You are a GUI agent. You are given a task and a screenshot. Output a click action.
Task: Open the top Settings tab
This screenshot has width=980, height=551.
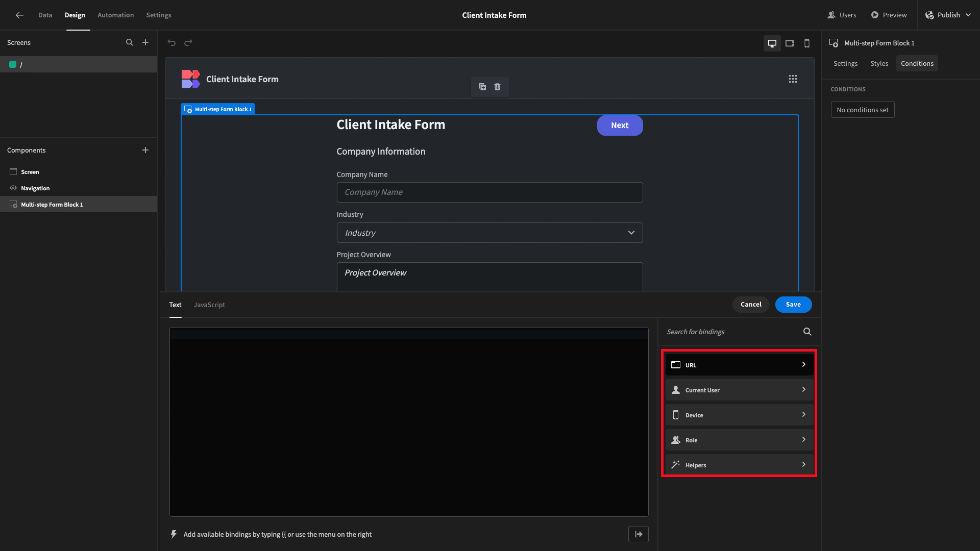tap(159, 15)
